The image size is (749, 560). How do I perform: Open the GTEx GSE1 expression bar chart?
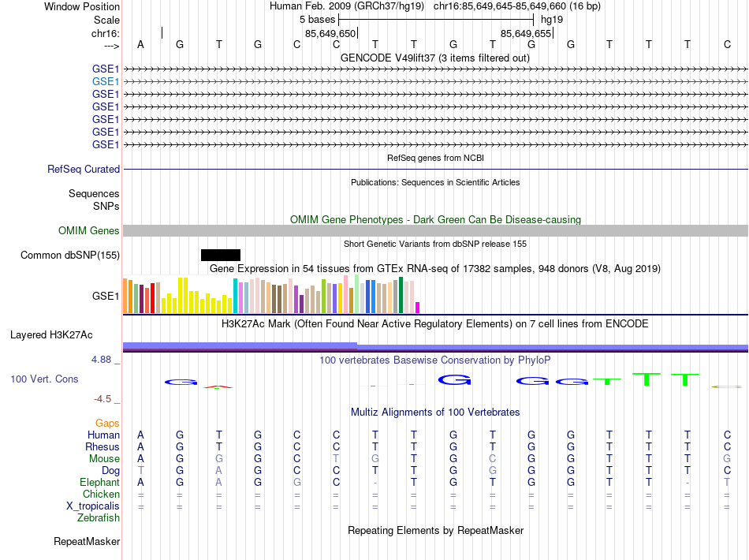(271, 295)
